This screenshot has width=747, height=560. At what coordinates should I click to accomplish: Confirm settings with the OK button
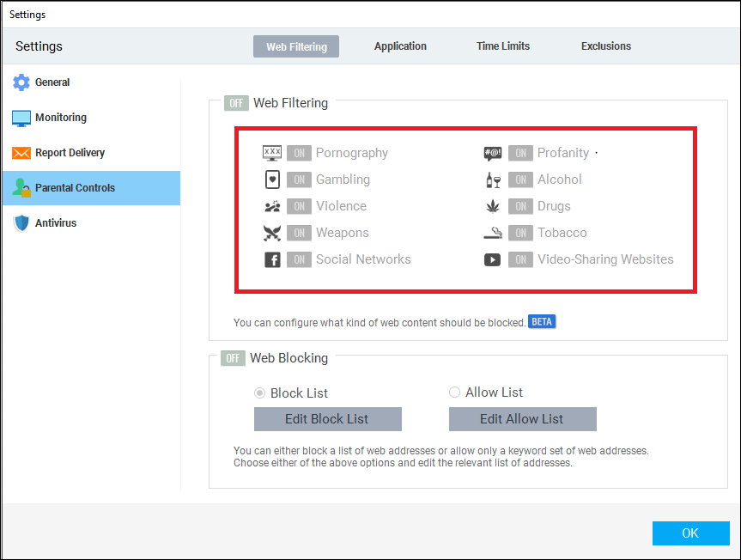(691, 533)
